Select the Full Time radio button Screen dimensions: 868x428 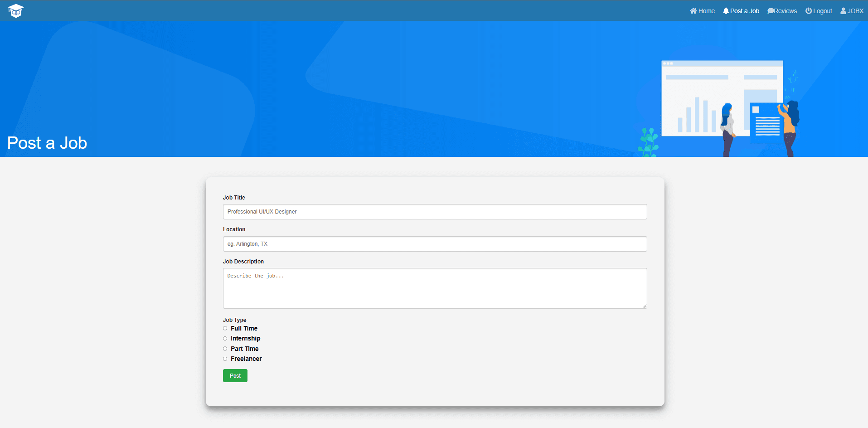(x=225, y=328)
